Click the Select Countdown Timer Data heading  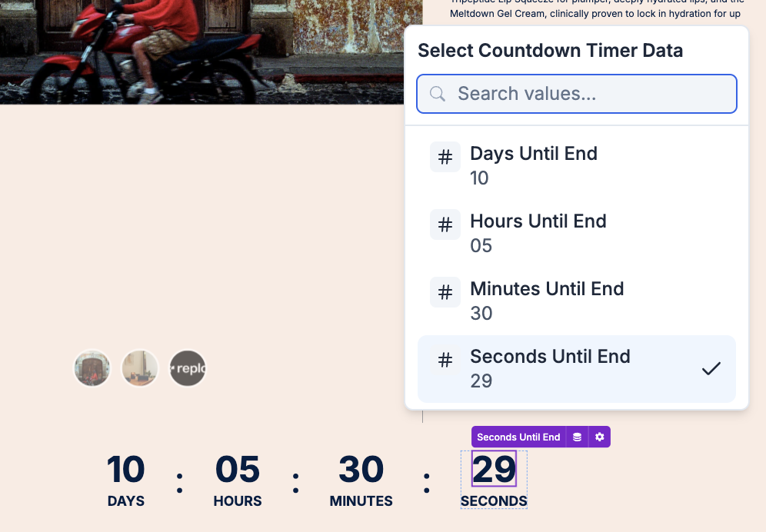click(551, 50)
